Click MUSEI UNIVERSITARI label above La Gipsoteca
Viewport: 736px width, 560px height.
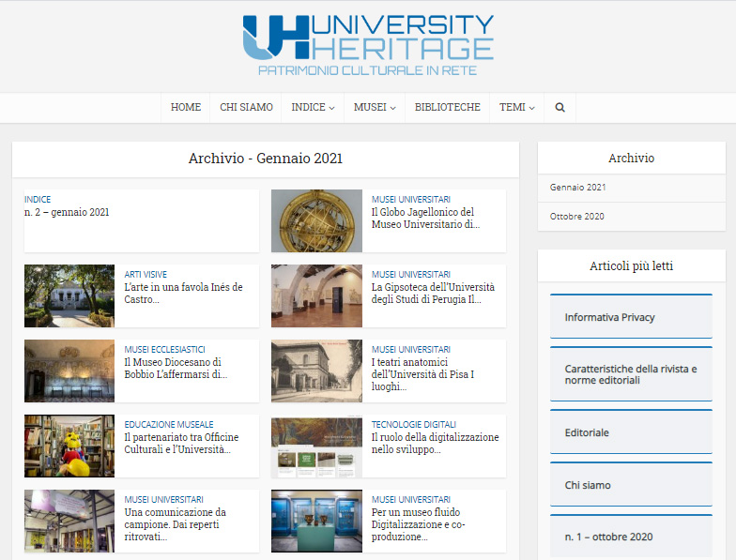(x=411, y=274)
